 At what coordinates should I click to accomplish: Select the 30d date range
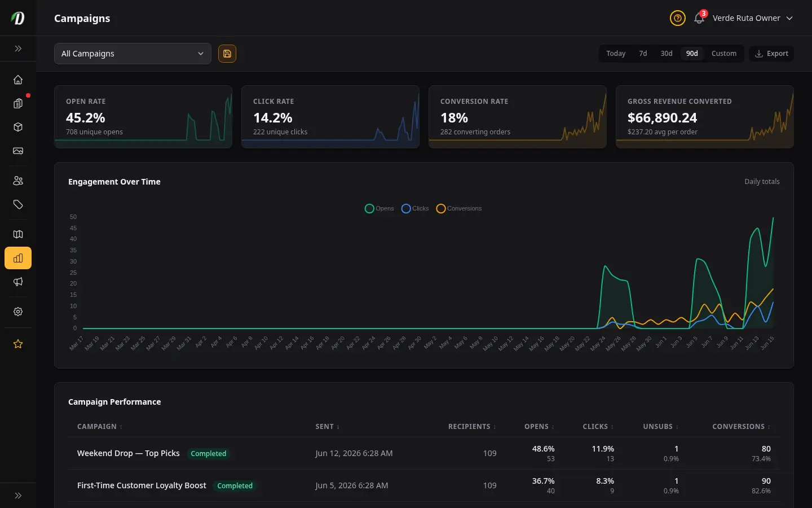click(667, 54)
